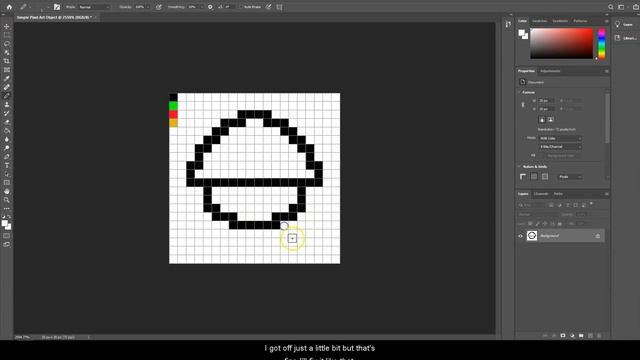Select the Move tool
Image resolution: width=640 pixels, height=360 pixels.
tap(7, 27)
